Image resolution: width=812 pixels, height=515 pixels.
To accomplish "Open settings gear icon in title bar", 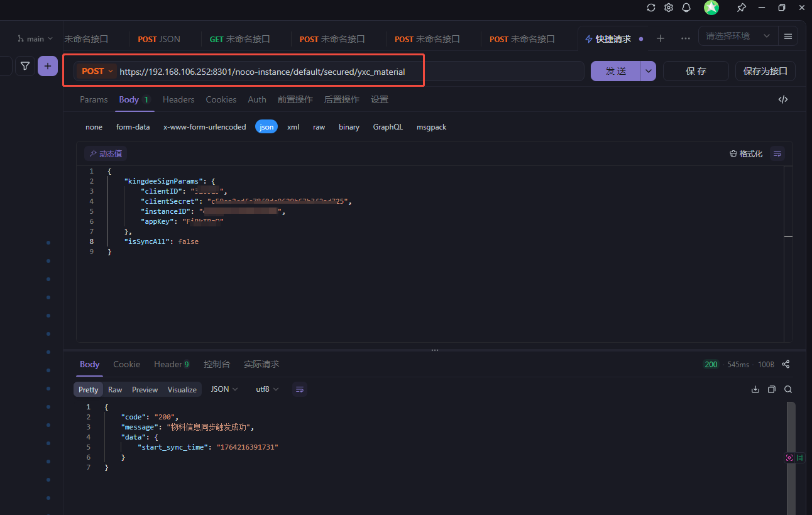I will [x=669, y=8].
